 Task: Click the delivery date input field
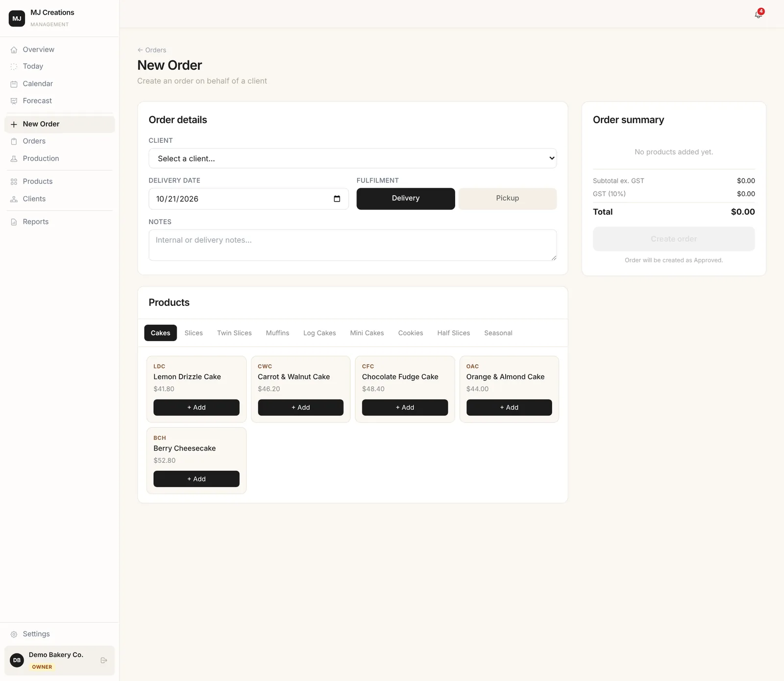pyautogui.click(x=249, y=199)
